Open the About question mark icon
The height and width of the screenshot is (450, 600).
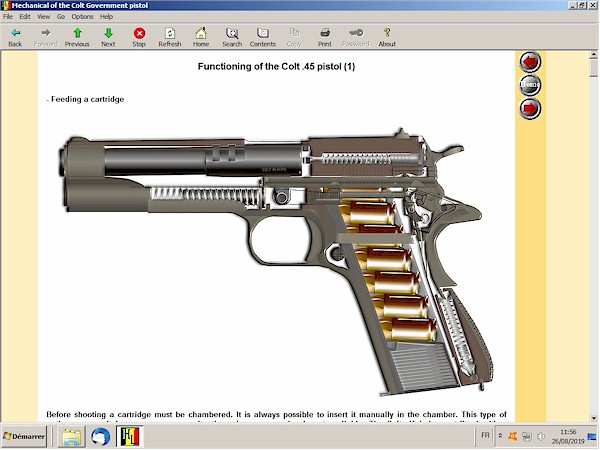pos(387,37)
